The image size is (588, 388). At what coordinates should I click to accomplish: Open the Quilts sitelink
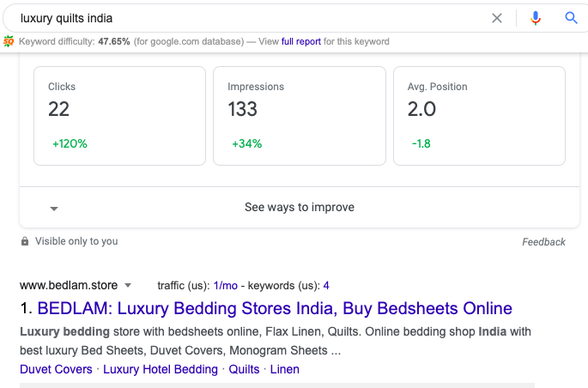244,369
